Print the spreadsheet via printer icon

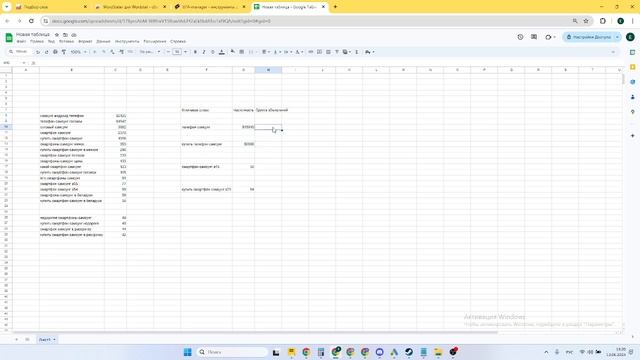[x=55, y=52]
